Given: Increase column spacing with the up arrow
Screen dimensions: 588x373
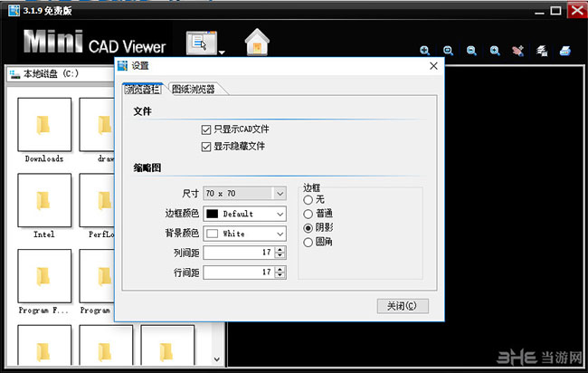Looking at the screenshot, I should point(280,249).
